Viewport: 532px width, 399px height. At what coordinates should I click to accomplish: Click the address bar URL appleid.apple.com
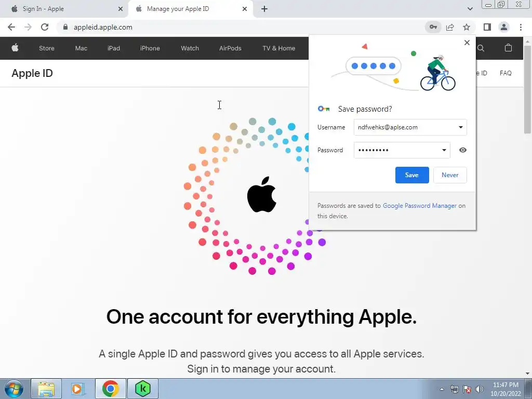pyautogui.click(x=103, y=27)
